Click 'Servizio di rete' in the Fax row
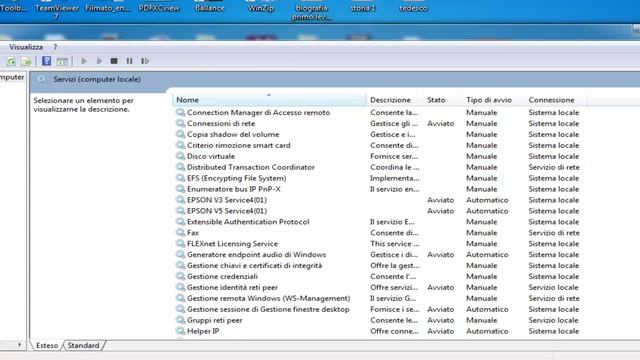Screen dimensions: 640x360 (x=554, y=233)
